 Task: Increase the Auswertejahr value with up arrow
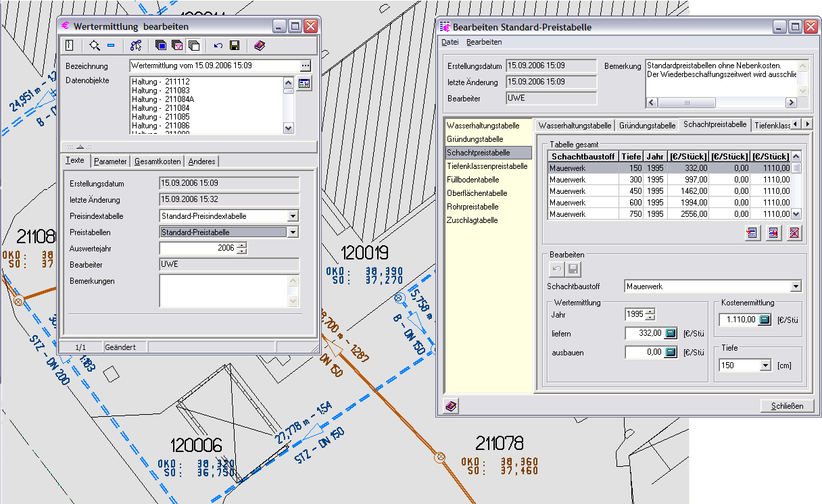(242, 245)
